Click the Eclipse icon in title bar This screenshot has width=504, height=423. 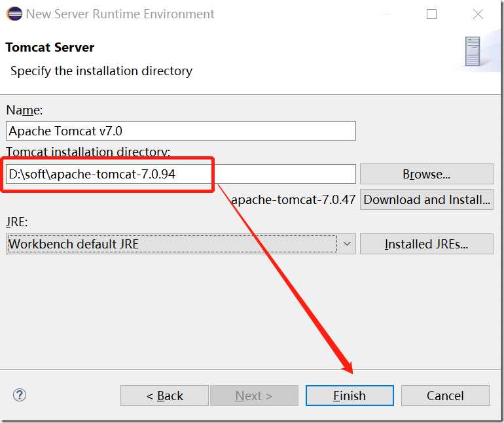point(14,14)
